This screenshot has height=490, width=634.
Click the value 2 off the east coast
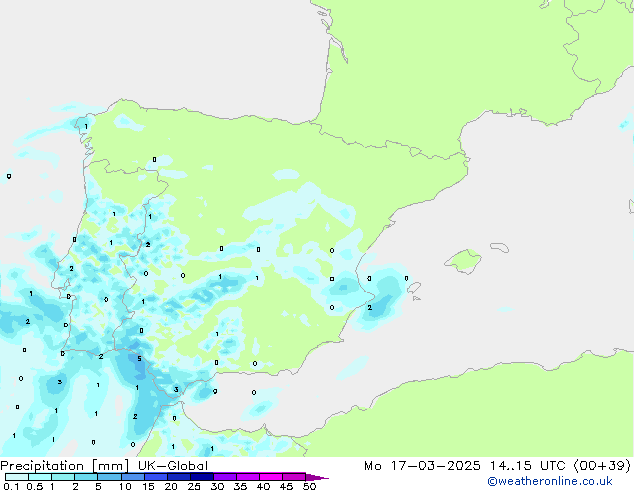pyautogui.click(x=370, y=308)
